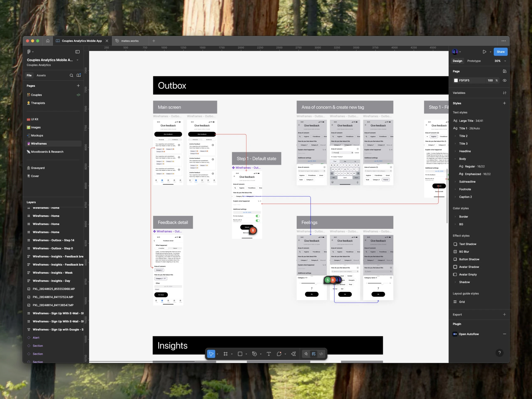Screen dimensions: 532x399
Task: Switch to the Prototype tab
Action: coord(474,61)
